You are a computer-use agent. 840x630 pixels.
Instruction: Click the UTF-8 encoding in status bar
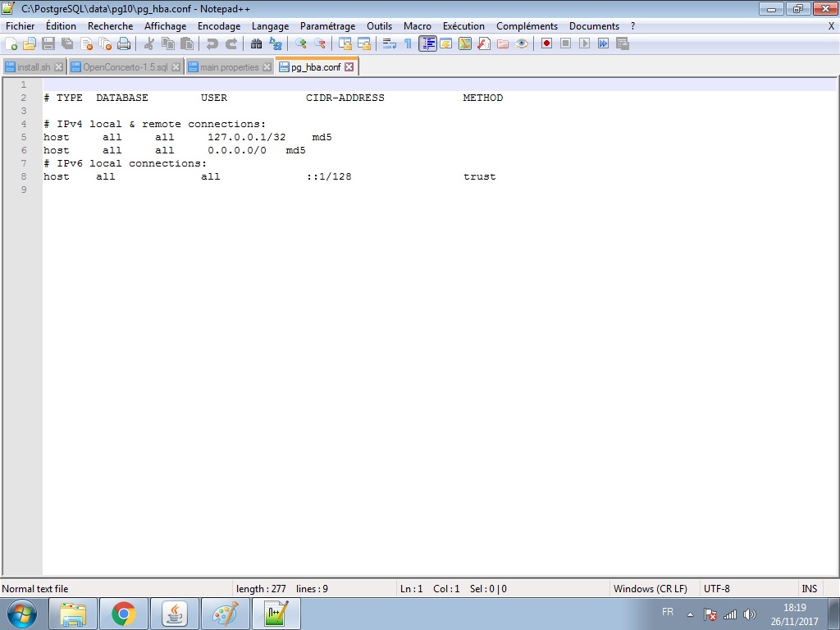[716, 588]
